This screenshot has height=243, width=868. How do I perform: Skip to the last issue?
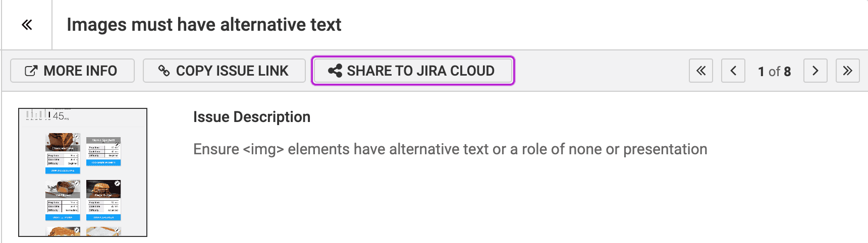(847, 71)
